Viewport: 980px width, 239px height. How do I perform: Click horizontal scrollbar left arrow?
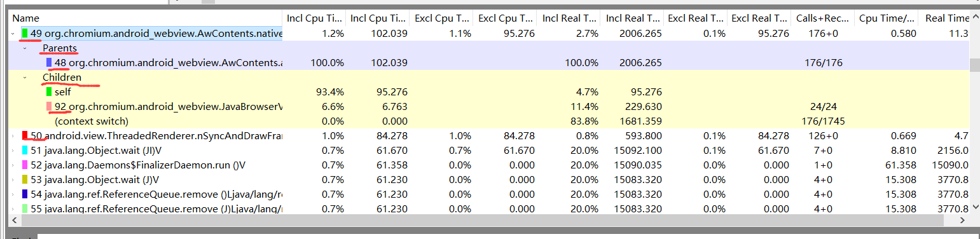point(14,220)
